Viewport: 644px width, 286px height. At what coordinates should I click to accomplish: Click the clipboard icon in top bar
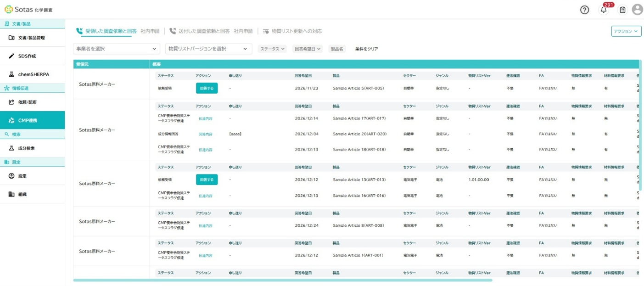pos(622,10)
